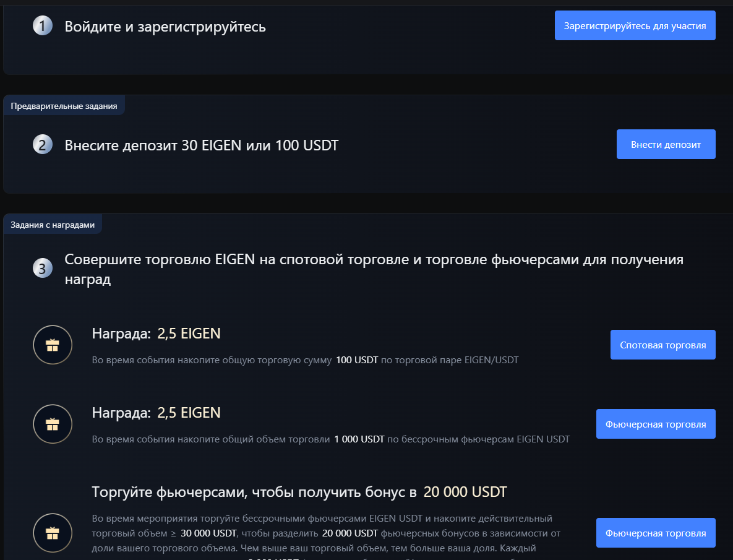
Task: Open 'Фьючерсная торговля' for 2,5 EIGEN reward
Action: [x=656, y=424]
